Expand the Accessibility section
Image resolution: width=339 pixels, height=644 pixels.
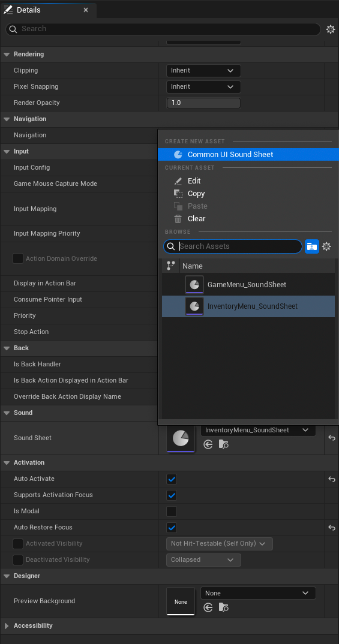[x=7, y=625]
